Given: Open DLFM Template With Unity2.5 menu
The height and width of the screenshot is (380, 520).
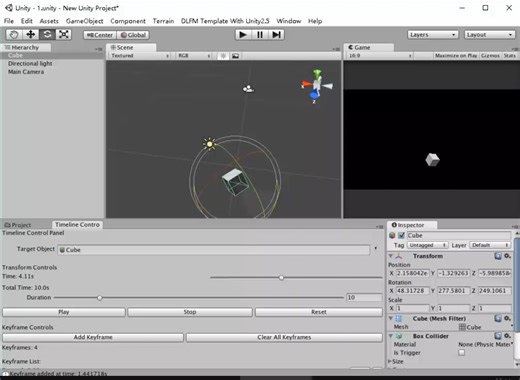Looking at the screenshot, I should click(225, 21).
